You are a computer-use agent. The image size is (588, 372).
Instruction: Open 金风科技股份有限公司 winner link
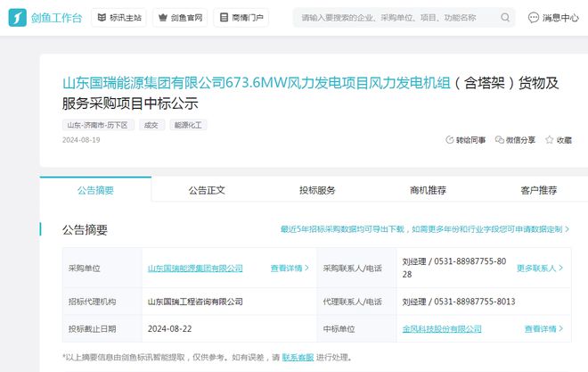442,329
